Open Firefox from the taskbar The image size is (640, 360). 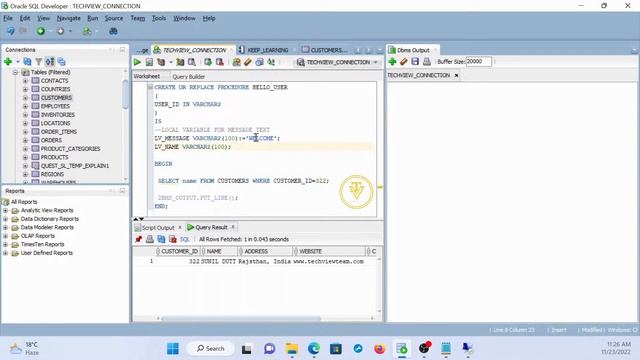coord(380,349)
